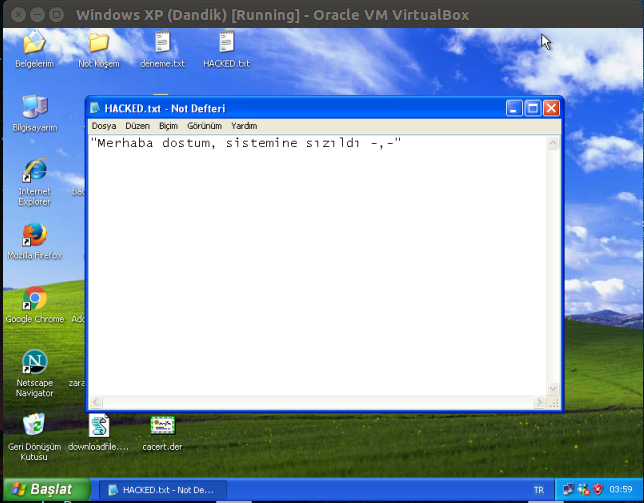Click the network connection tray icon
The height and width of the screenshot is (503, 644).
pyautogui.click(x=568, y=489)
